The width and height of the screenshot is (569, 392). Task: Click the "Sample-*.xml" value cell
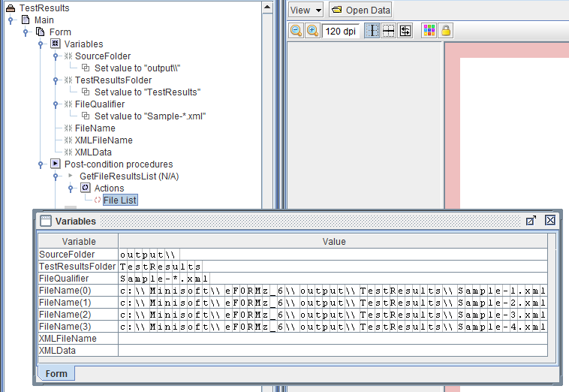(x=333, y=279)
